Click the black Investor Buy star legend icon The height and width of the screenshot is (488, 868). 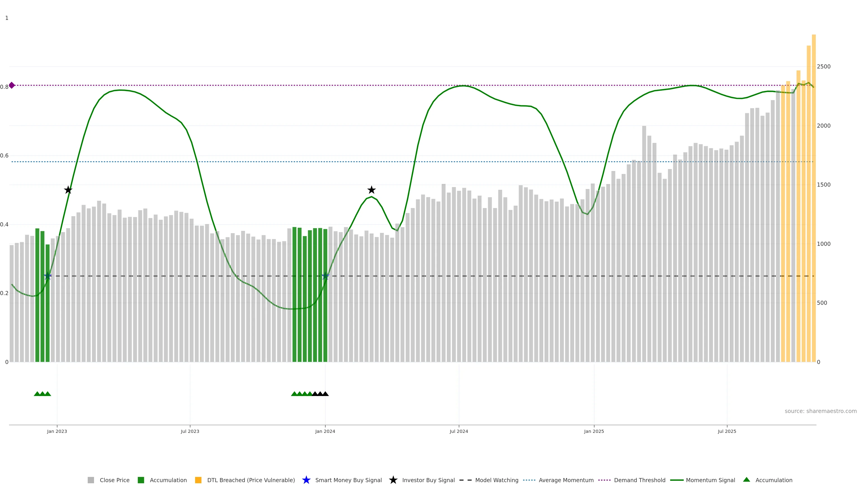point(393,480)
